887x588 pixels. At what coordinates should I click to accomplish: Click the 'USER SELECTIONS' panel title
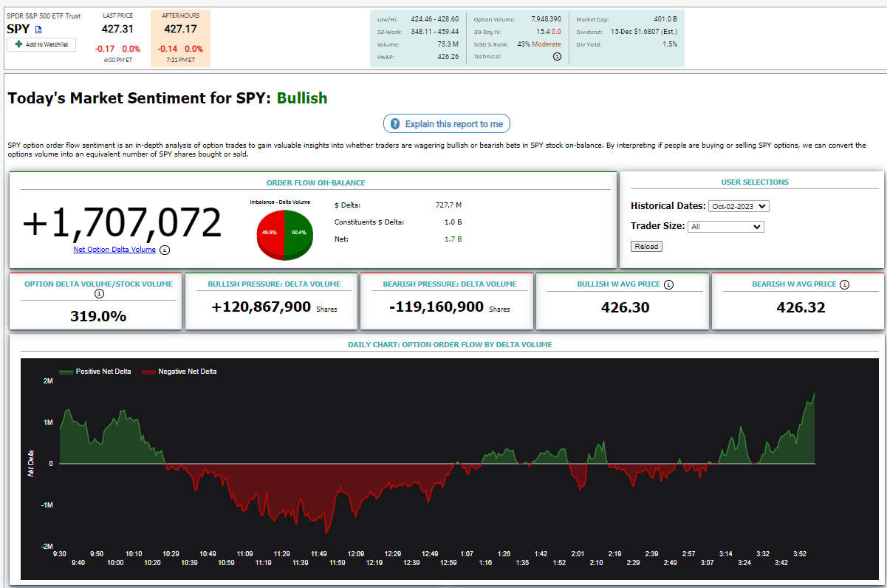click(755, 182)
